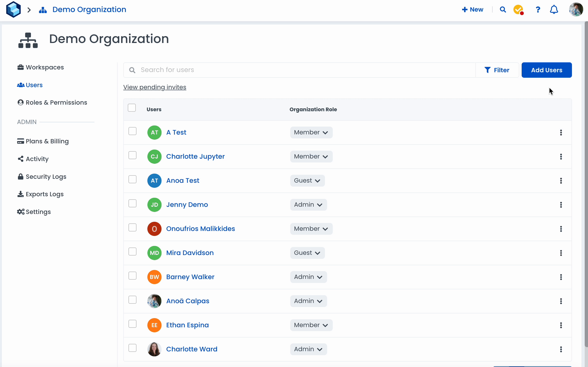The width and height of the screenshot is (588, 367).
Task: Expand role dropdown for Anoa Test
Action: tap(307, 181)
